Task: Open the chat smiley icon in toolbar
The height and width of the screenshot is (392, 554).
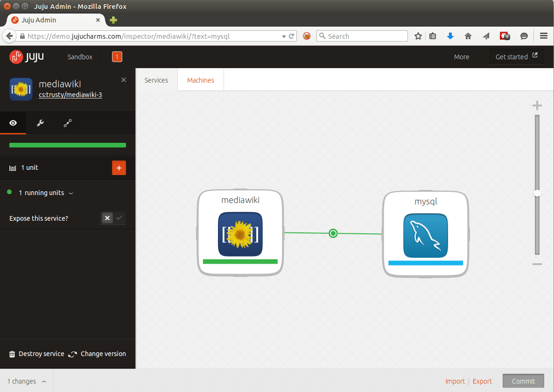Action: [x=524, y=36]
